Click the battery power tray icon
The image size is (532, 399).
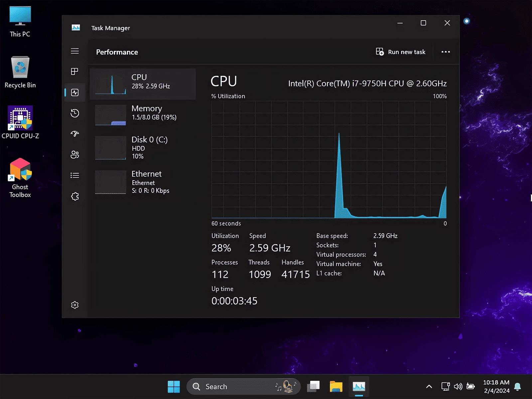[x=470, y=386]
